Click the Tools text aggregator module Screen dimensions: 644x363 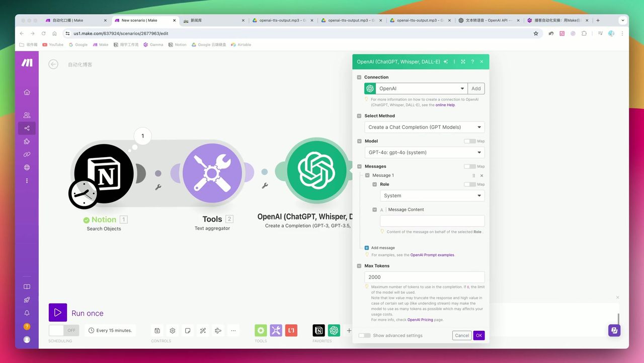click(x=211, y=173)
